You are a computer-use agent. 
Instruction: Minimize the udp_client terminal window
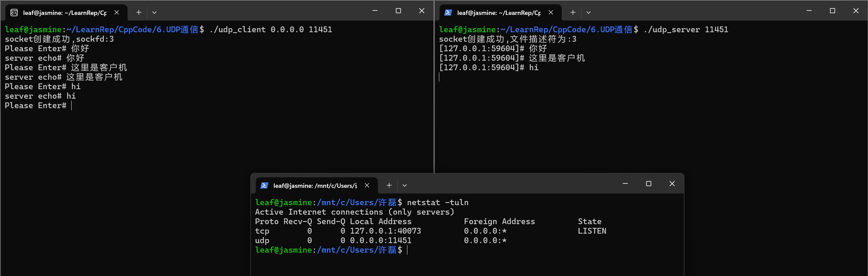coord(375,11)
